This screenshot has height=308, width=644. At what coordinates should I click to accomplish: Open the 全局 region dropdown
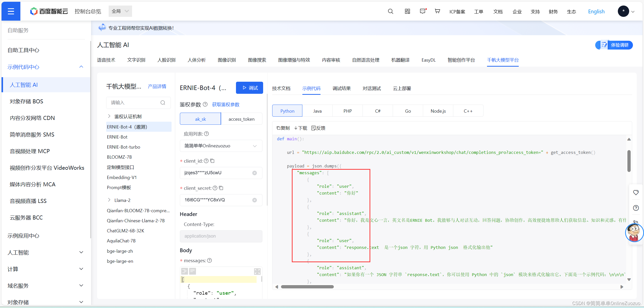tap(120, 11)
